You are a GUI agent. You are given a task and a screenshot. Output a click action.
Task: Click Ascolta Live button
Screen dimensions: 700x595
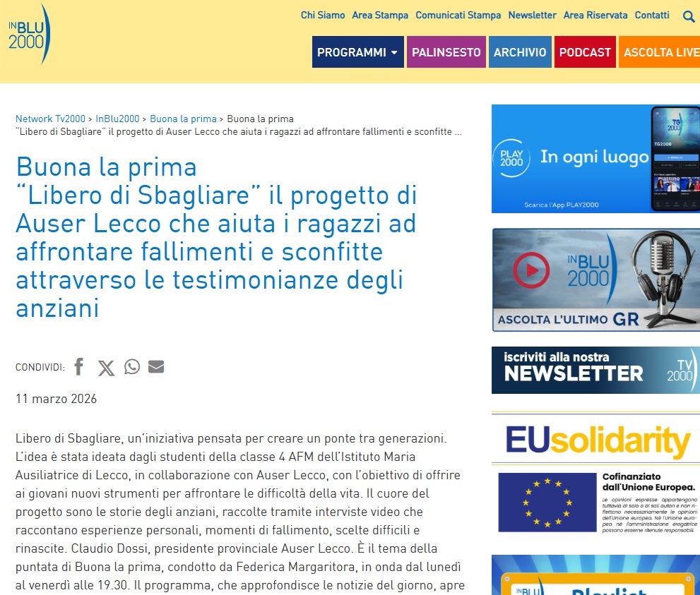(660, 52)
